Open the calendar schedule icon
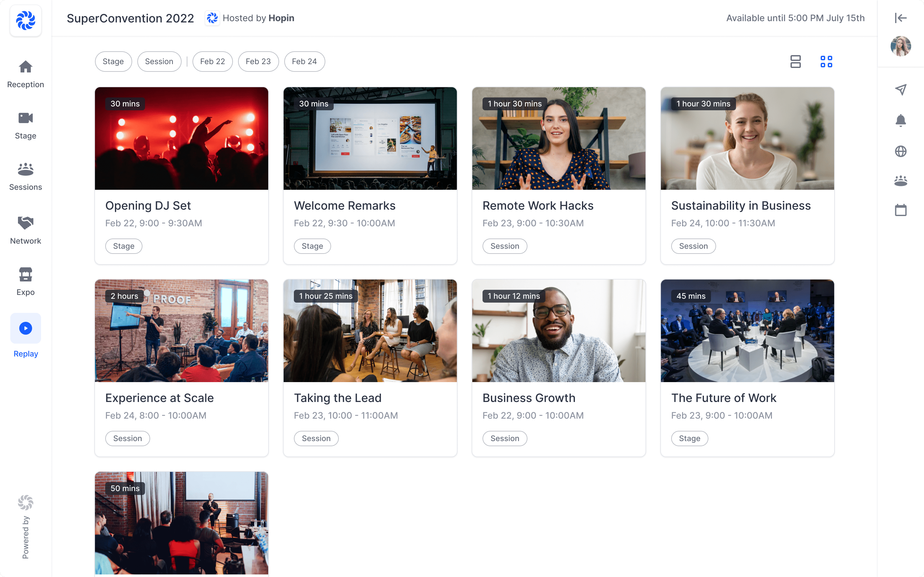Viewport: 924px width, 577px height. point(900,210)
